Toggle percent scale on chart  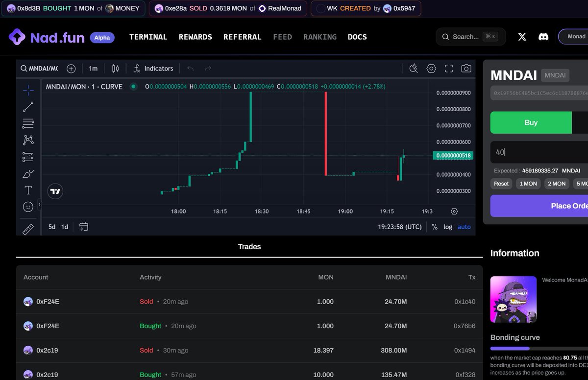434,227
